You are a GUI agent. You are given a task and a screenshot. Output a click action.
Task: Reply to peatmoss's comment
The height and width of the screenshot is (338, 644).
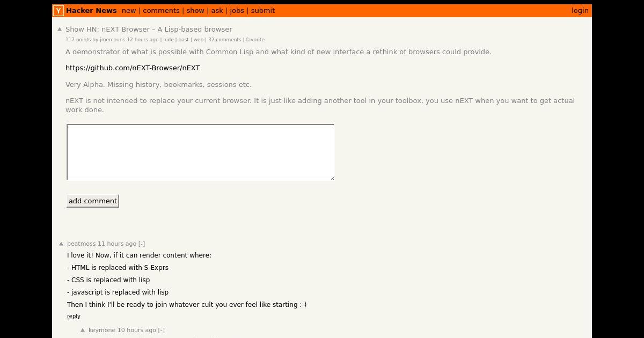pyautogui.click(x=74, y=317)
